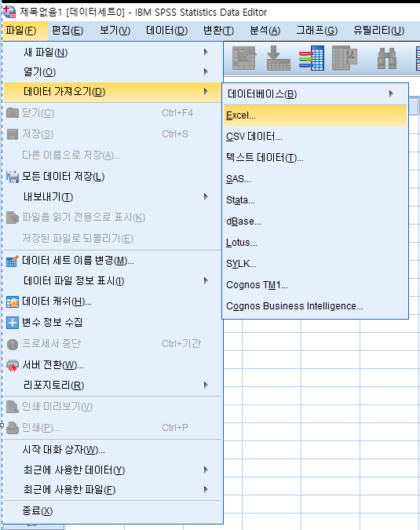The width and height of the screenshot is (420, 530).
Task: Expand the 열기(O) submenu
Action: pos(113,72)
